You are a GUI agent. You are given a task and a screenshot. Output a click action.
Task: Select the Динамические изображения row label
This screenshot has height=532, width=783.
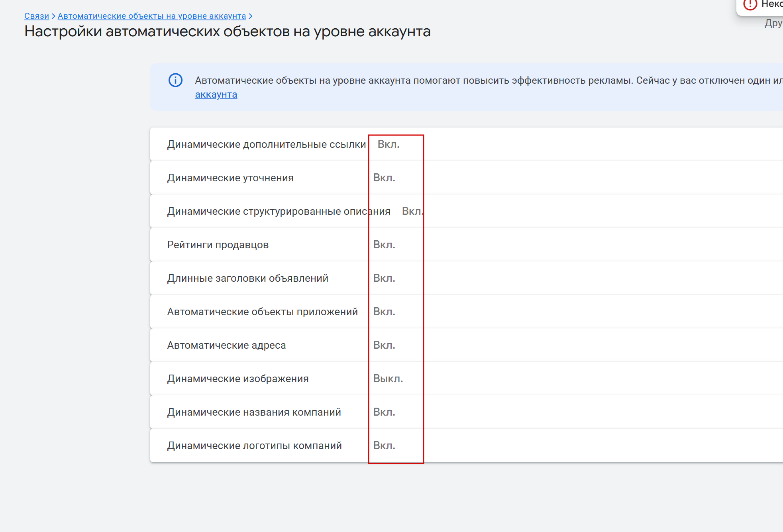coord(238,379)
